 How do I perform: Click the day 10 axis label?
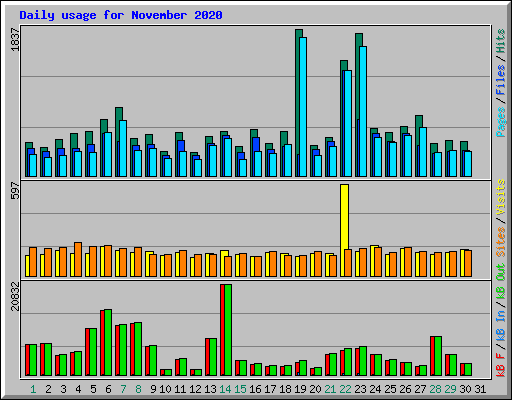[165, 389]
